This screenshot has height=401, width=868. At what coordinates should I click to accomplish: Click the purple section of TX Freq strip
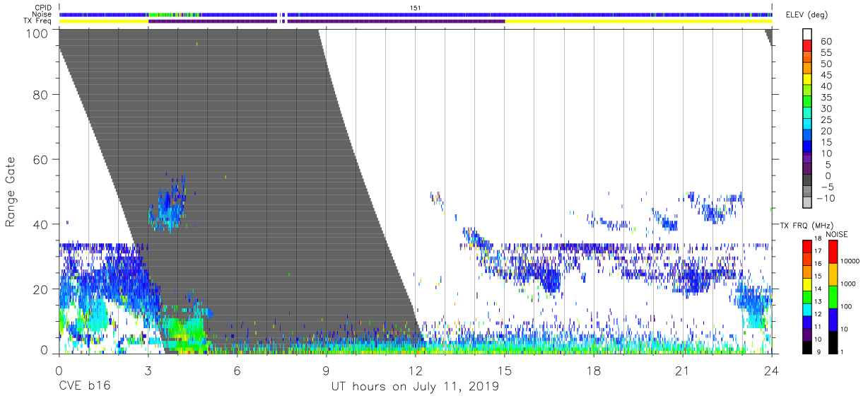point(327,21)
